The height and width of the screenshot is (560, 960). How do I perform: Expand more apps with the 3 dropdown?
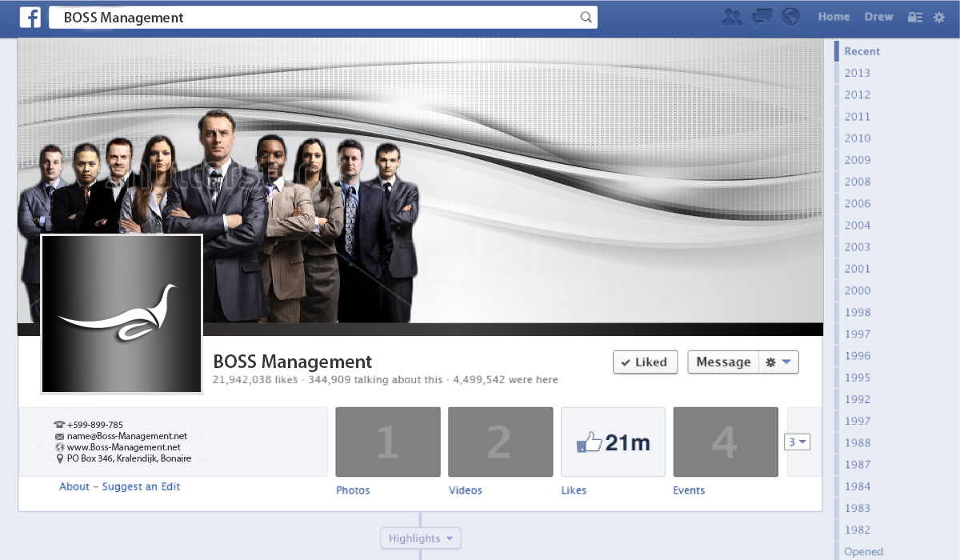[x=798, y=442]
